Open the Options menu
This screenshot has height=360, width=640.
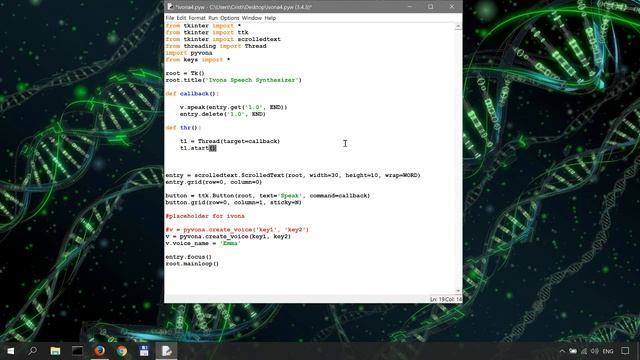[230, 18]
